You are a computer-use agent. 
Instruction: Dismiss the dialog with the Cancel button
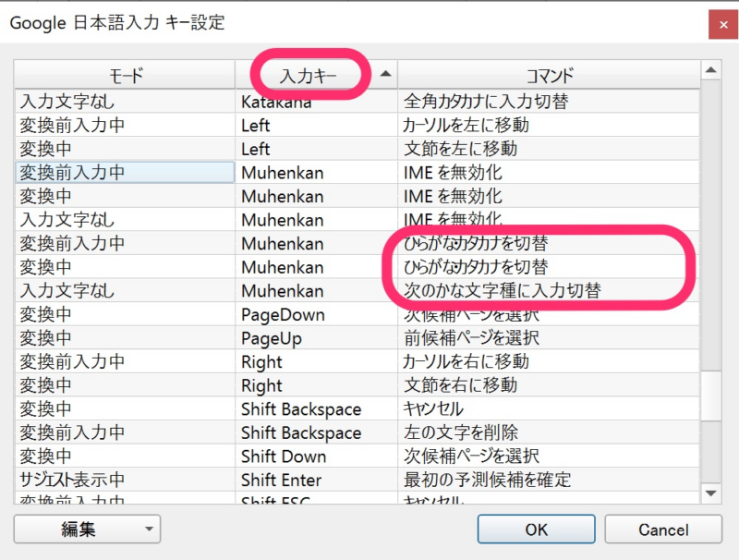point(663,529)
